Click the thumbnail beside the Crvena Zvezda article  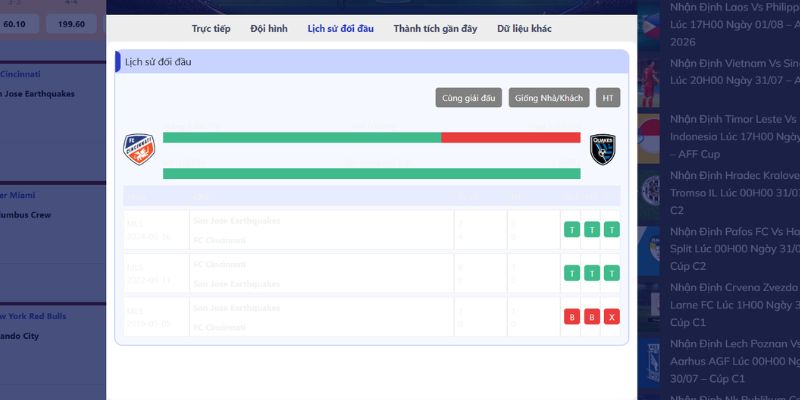click(x=648, y=306)
